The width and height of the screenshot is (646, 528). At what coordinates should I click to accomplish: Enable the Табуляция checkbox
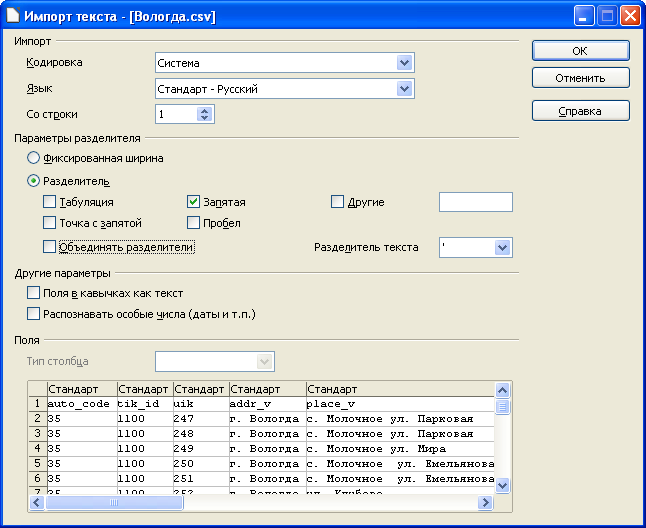point(49,202)
